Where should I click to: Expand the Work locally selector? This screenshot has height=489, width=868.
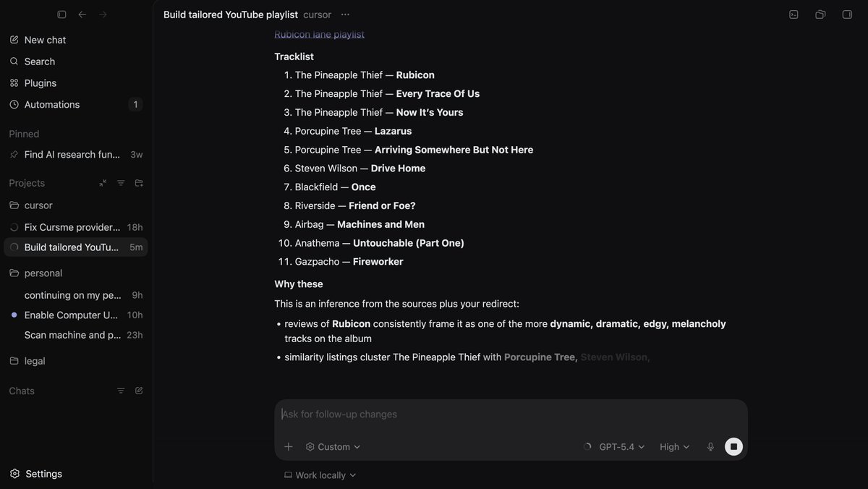click(320, 475)
